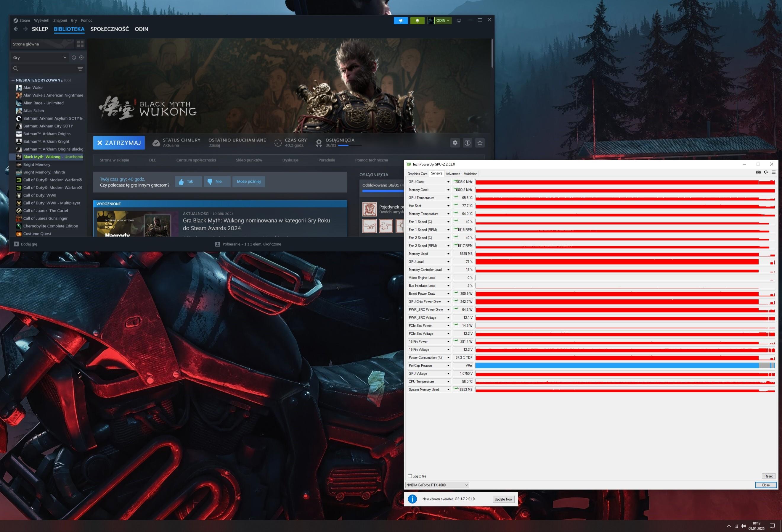Switch library to grid view icon

point(80,44)
